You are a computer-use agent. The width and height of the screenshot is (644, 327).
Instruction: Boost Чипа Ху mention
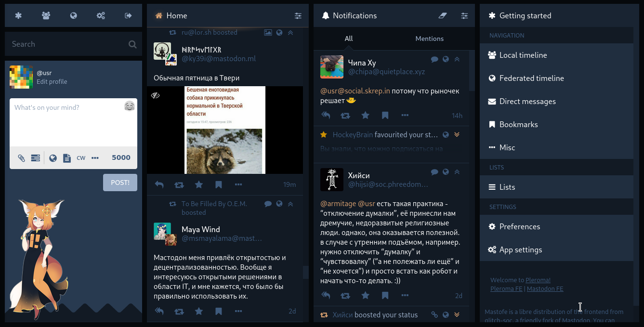click(345, 116)
